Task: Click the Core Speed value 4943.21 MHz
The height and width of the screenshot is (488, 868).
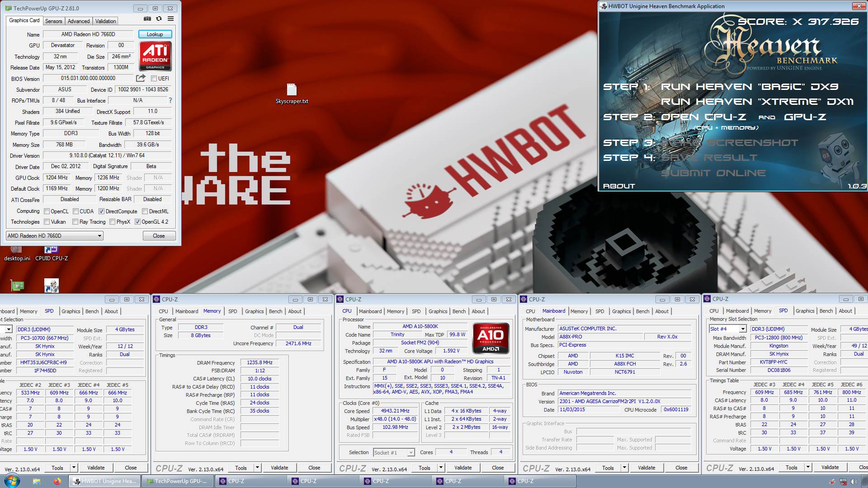Action: 395,411
